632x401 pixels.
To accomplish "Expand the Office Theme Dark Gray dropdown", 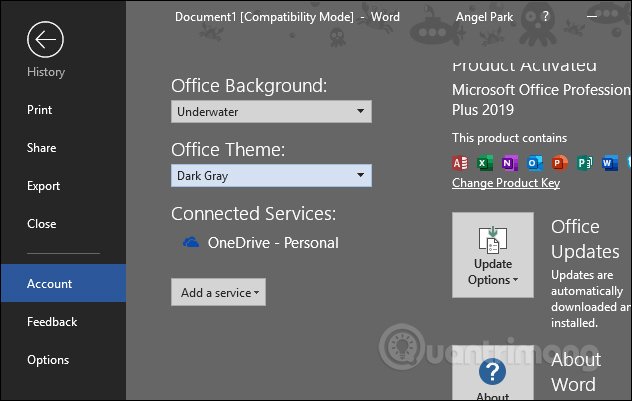I will [271, 175].
